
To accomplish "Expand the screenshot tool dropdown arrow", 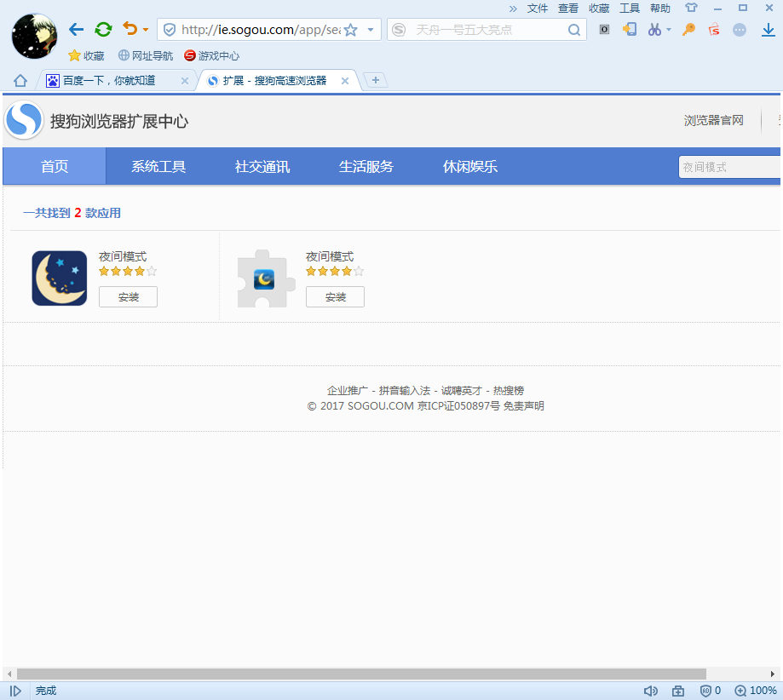I will click(669, 30).
